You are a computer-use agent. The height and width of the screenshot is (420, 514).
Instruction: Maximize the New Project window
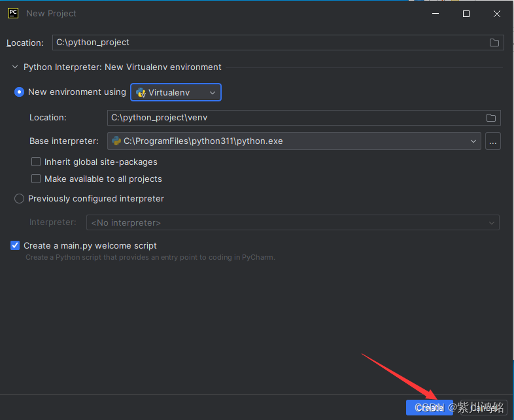(466, 14)
